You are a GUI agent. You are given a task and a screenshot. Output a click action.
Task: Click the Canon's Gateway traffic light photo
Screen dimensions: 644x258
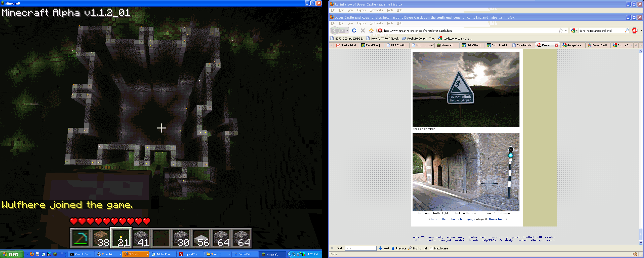pyautogui.click(x=466, y=172)
